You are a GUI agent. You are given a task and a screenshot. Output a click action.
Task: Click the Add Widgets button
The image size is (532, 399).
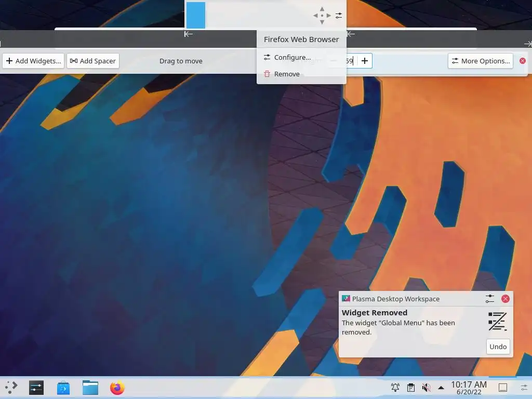pyautogui.click(x=33, y=61)
